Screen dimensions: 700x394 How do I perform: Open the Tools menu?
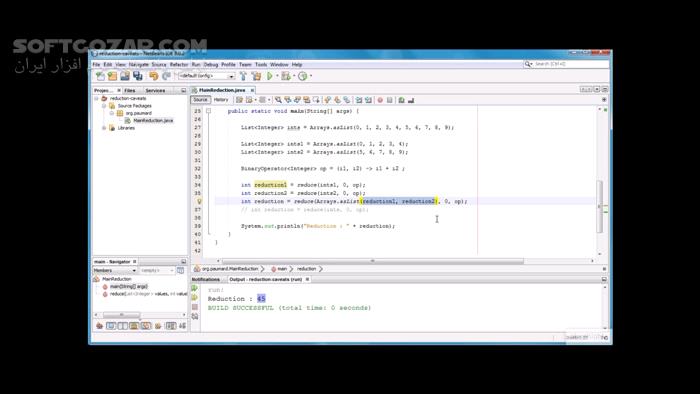click(x=261, y=65)
